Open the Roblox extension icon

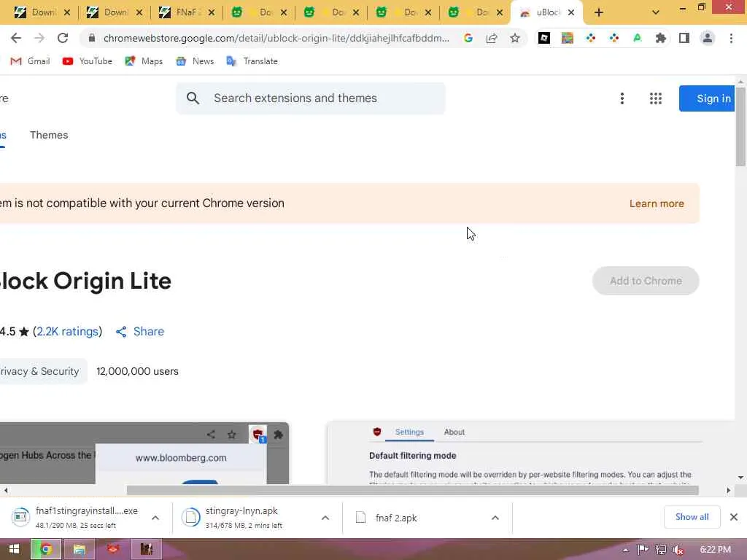click(x=544, y=38)
